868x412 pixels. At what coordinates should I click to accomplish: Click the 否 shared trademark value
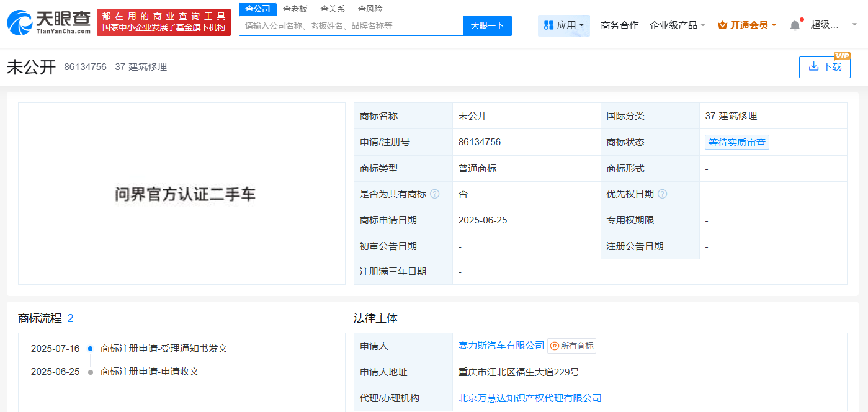[463, 194]
